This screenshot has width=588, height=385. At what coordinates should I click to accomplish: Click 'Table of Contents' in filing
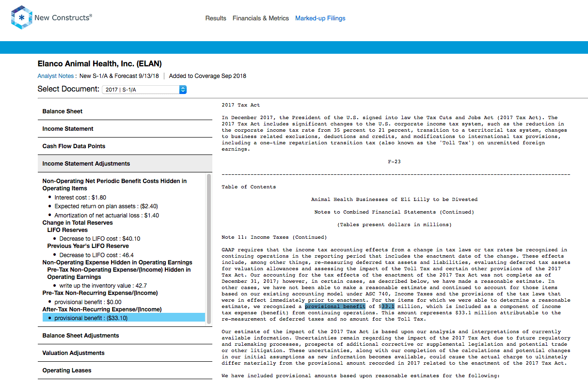pos(249,187)
